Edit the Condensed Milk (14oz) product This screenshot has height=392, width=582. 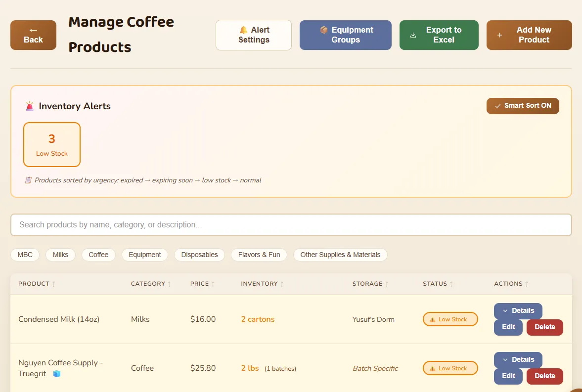(x=508, y=327)
